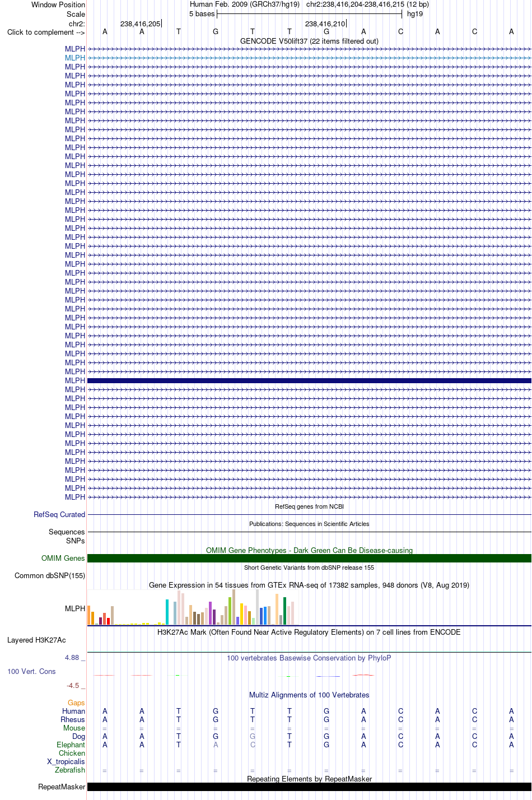Screen dimensions: 532x800
Task: Click the Elephant species row label
Action: point(71,745)
